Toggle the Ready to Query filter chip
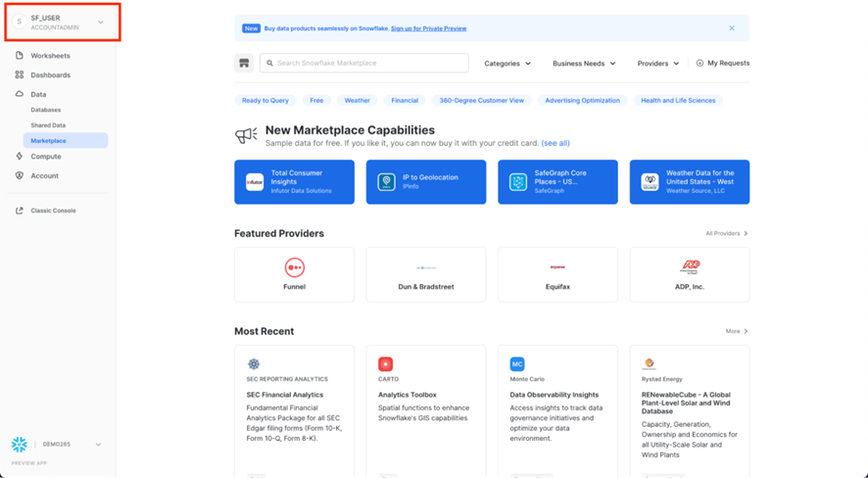This screenshot has width=868, height=478. (x=265, y=100)
